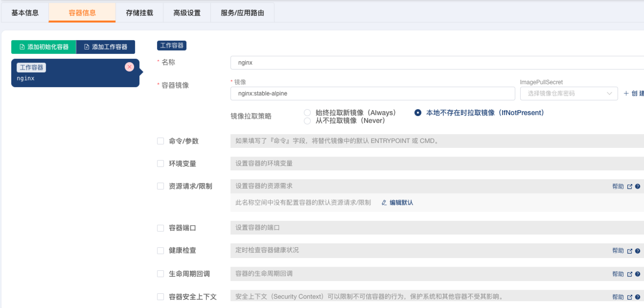
Task: Click external-link icon in 生命周期回调 row
Action: click(630, 274)
